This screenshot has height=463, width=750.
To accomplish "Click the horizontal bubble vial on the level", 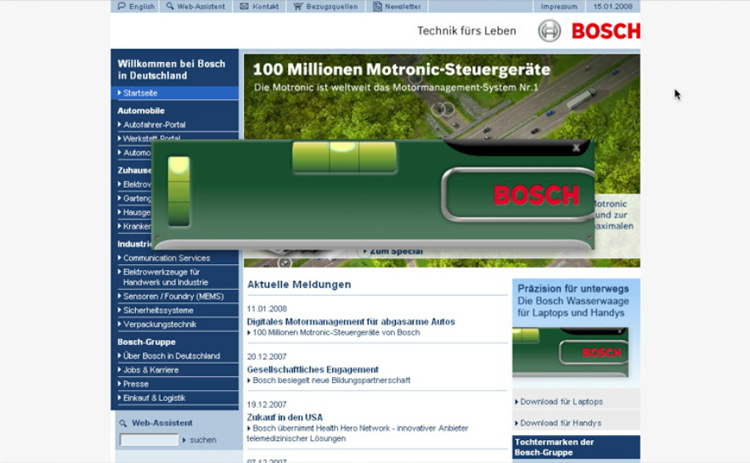I will click(x=344, y=157).
